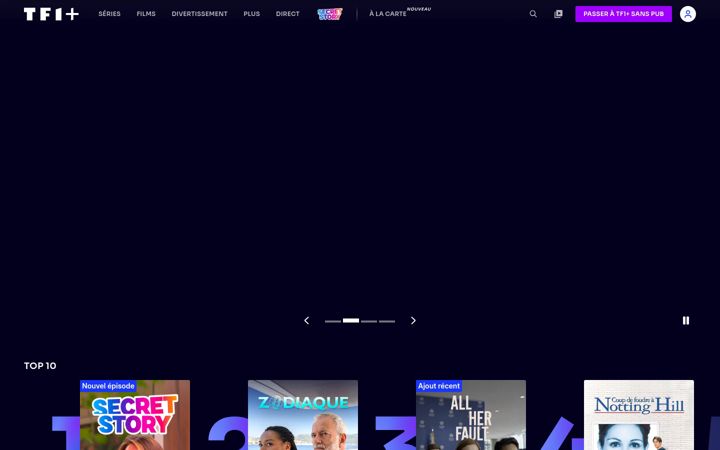Open the Plus menu

tap(252, 14)
